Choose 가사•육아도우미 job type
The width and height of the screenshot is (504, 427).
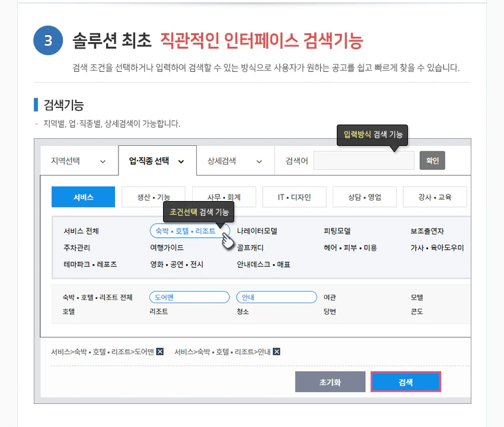click(437, 247)
